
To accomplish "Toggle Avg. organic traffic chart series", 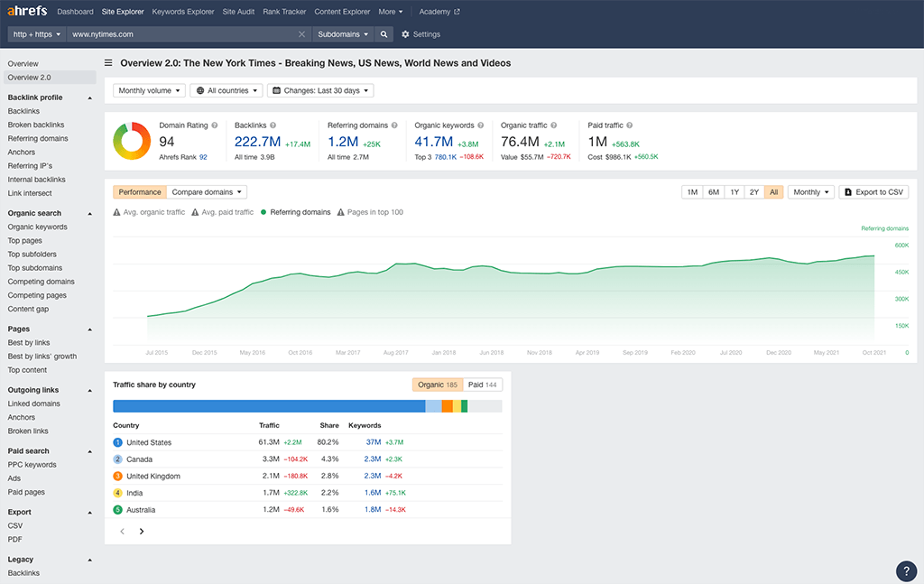I will point(149,212).
